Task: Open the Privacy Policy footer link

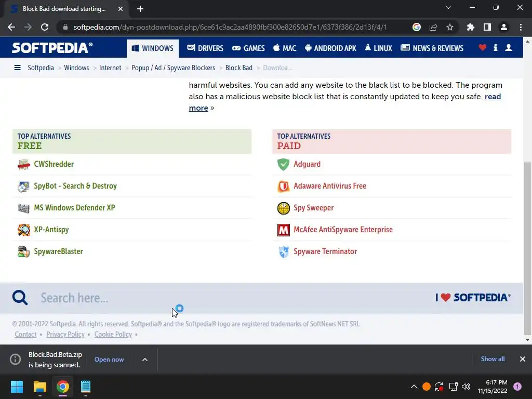Action: (65, 334)
